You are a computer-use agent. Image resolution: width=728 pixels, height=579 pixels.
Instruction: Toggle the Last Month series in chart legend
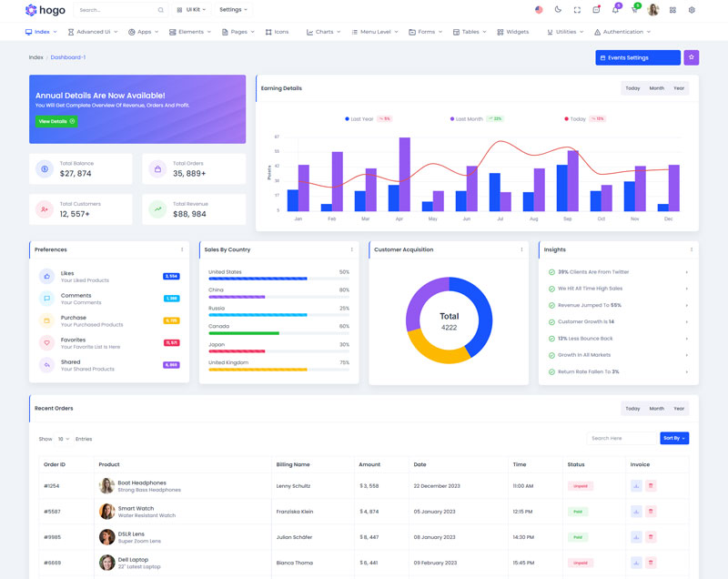coord(469,119)
